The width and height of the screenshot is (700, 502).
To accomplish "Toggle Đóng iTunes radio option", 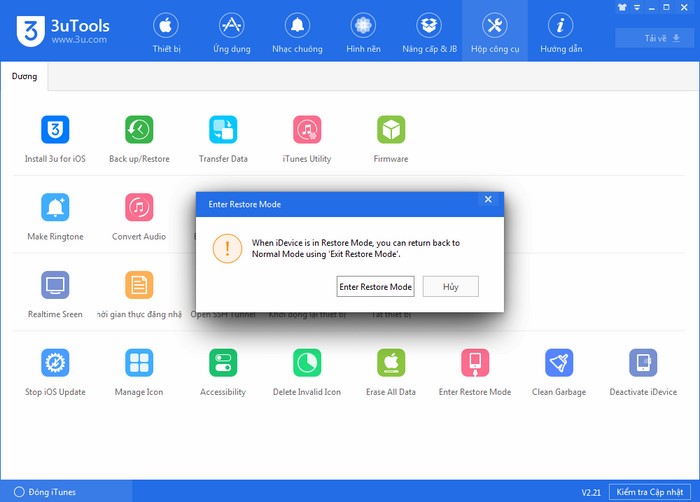I will pos(19,492).
